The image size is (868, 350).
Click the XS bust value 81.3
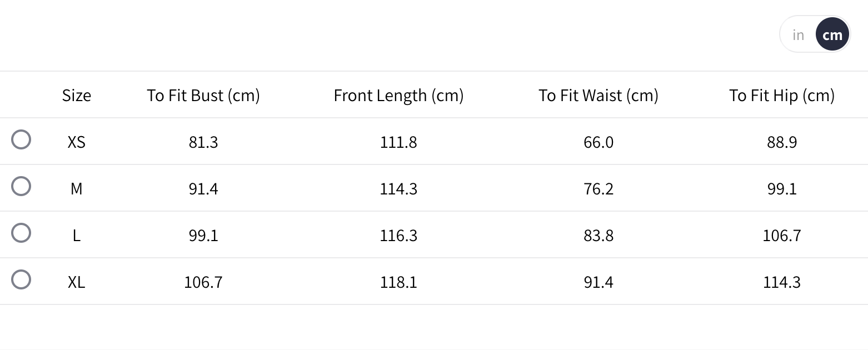pyautogui.click(x=203, y=142)
